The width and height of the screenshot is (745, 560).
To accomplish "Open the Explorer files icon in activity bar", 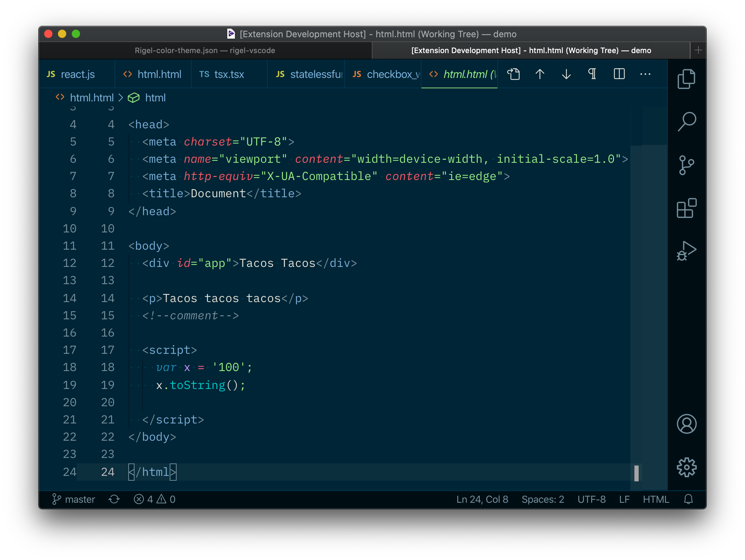I will point(686,79).
